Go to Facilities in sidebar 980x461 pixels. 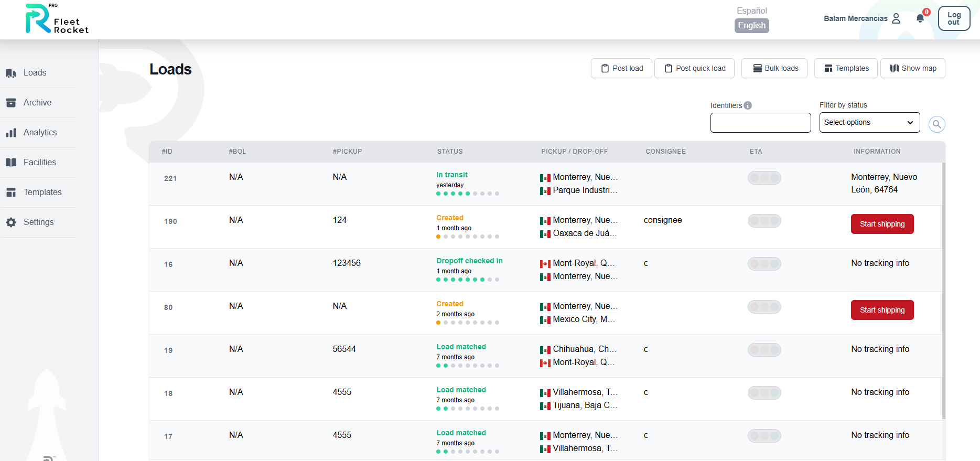click(x=39, y=163)
